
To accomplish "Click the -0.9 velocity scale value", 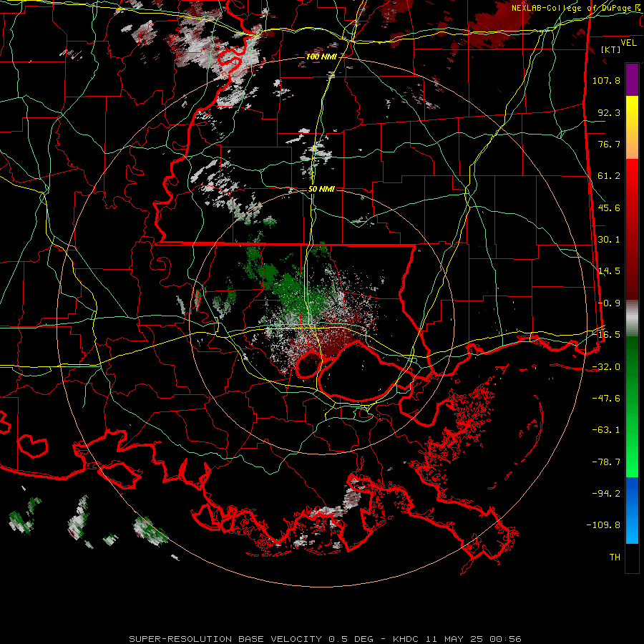I will (x=609, y=303).
